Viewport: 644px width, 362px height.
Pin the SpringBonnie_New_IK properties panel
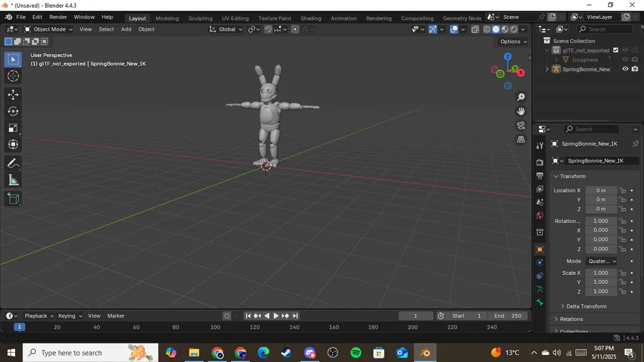[x=635, y=144]
